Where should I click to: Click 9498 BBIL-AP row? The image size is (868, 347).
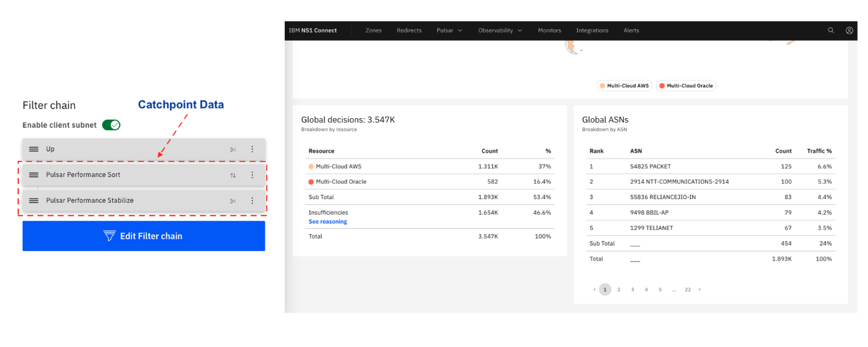tap(711, 213)
